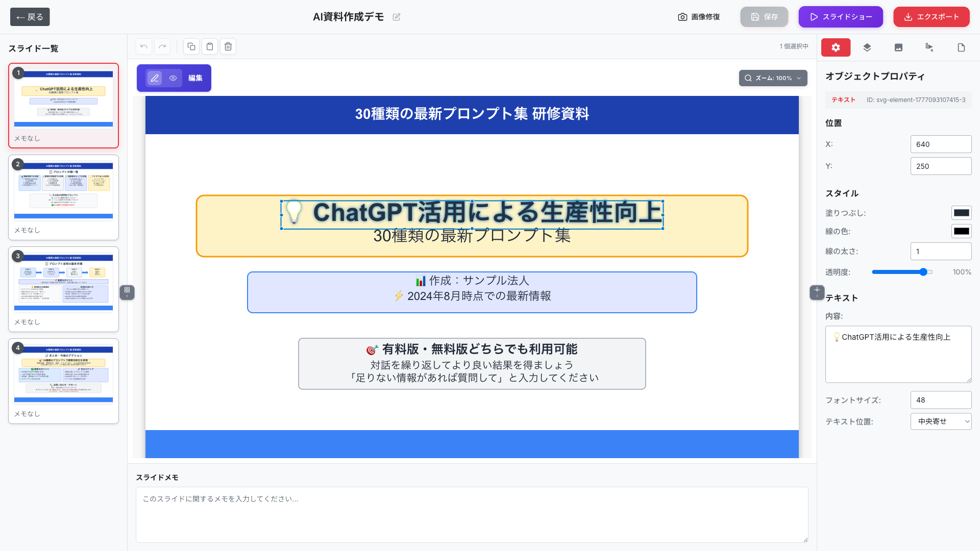The height and width of the screenshot is (551, 980).
Task: Click the スライドメモ notes textarea
Action: tap(472, 514)
